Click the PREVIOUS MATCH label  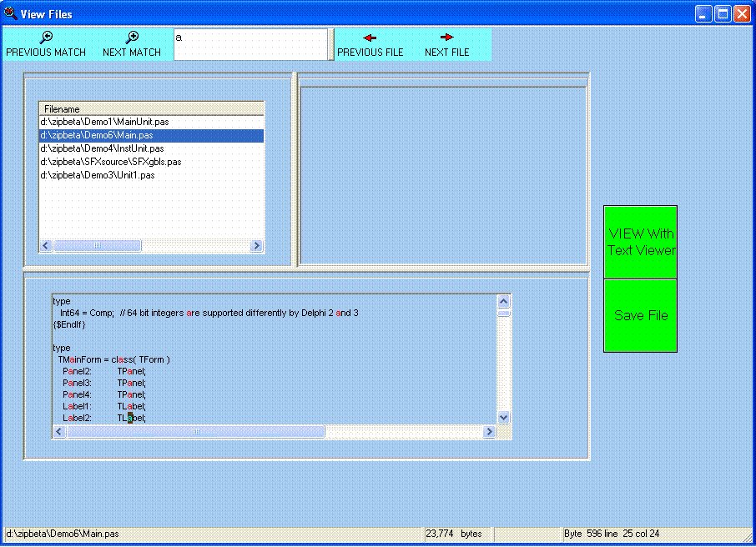tap(46, 52)
